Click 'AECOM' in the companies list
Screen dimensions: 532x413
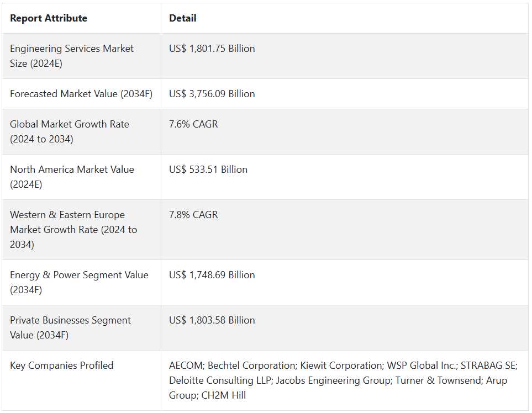pyautogui.click(x=186, y=366)
